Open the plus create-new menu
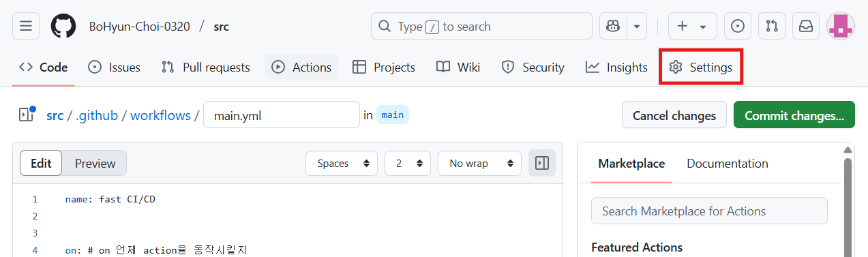 coord(692,27)
